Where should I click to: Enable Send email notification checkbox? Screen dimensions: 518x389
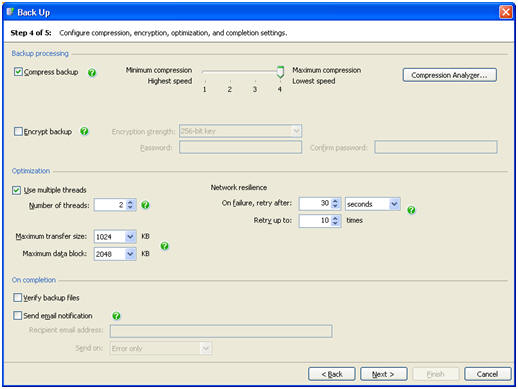click(17, 315)
